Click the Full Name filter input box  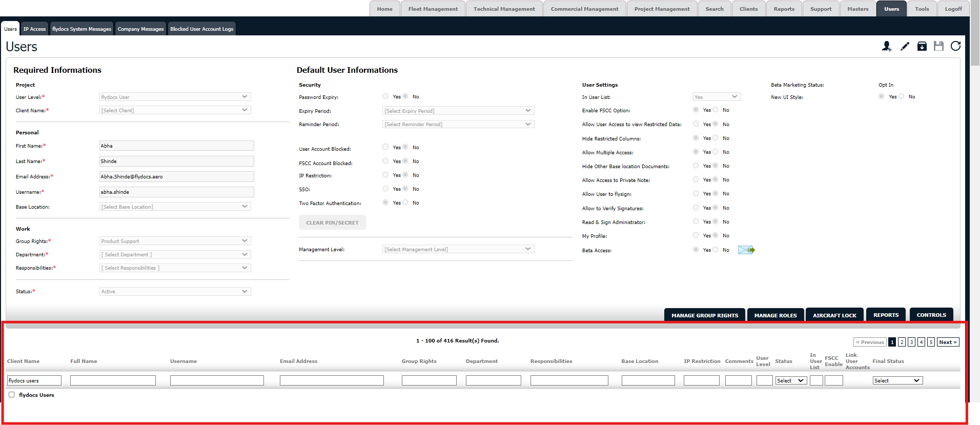(x=113, y=380)
